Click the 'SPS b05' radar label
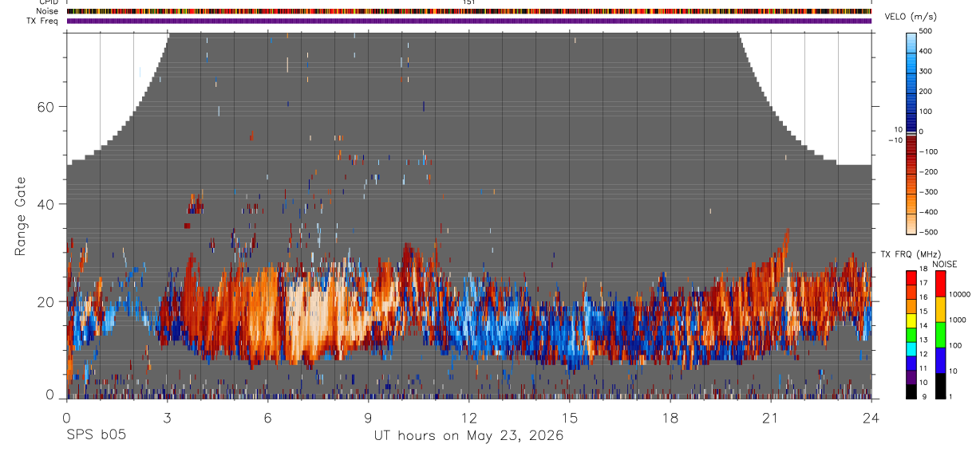The image size is (980, 452). click(x=96, y=435)
